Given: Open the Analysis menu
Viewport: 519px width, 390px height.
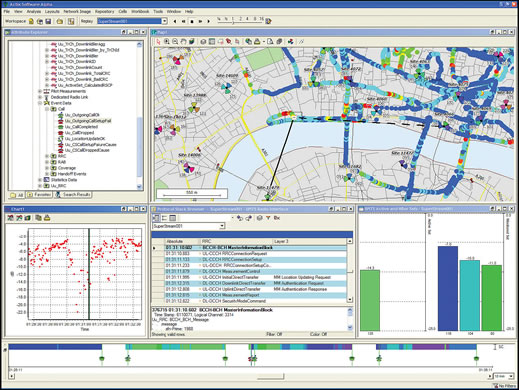Looking at the screenshot, I should click(34, 11).
